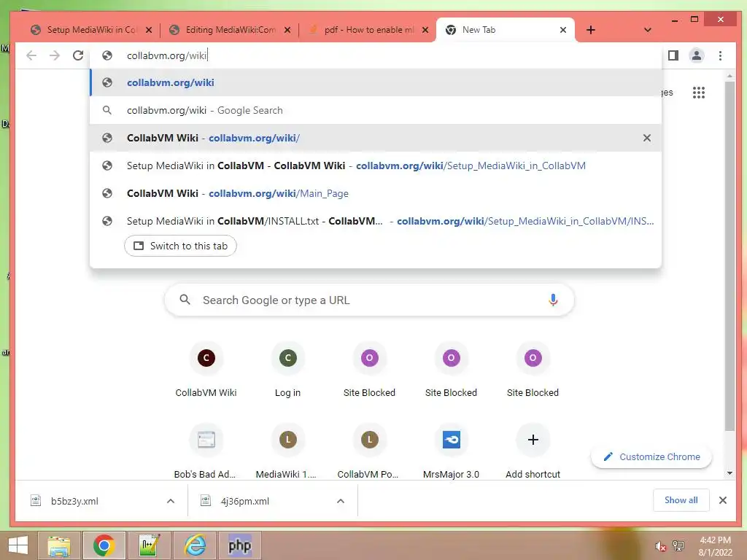Click Search Google or type a URL box
This screenshot has width=747, height=560.
point(369,300)
